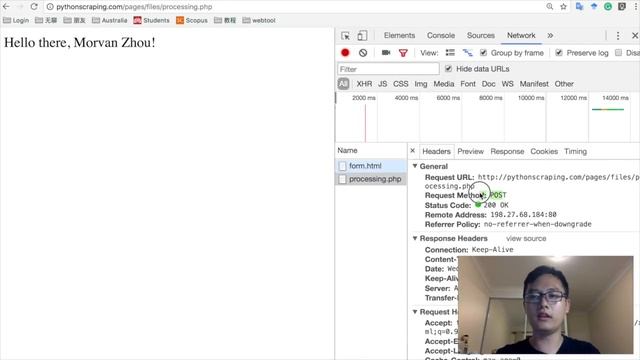The height and width of the screenshot is (360, 640).
Task: Filter requests by Doc
Action: (488, 84)
